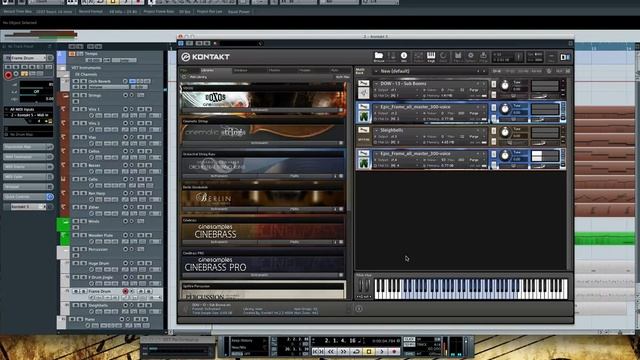Viewport: 640px width, 360px height.
Task: Mute the Cellos track
Action: point(76,151)
